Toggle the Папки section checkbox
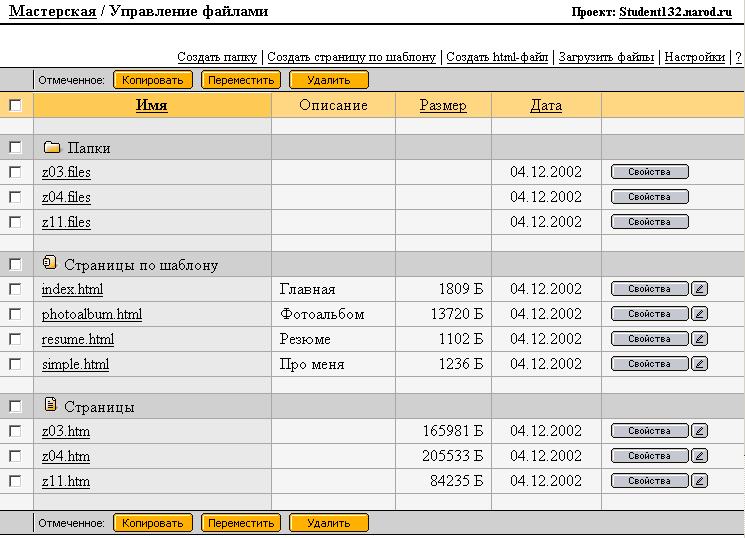The width and height of the screenshot is (745, 538). pyautogui.click(x=15, y=147)
